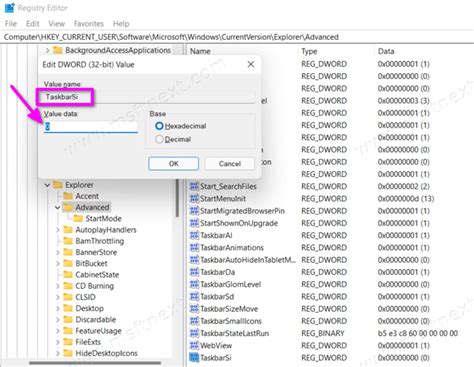
Task: Click the BackgroundAccessApplications folder icon
Action: tap(58, 50)
